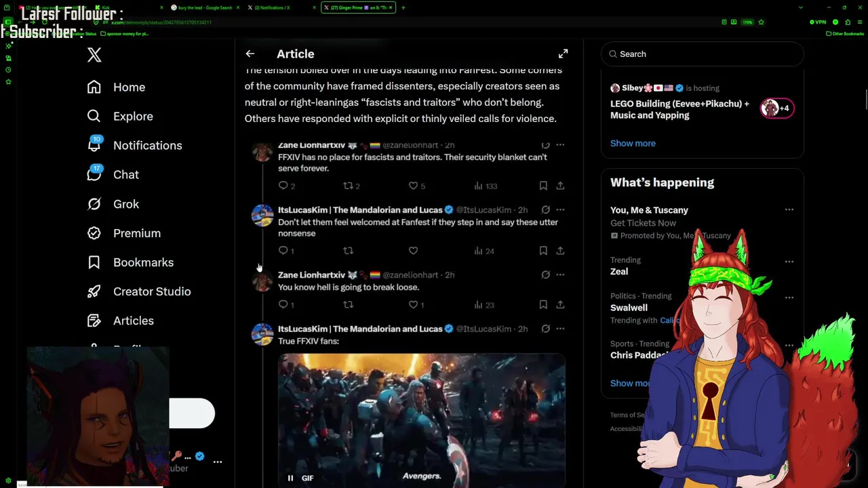Open a new browser tab
The image size is (868, 488).
403,7
